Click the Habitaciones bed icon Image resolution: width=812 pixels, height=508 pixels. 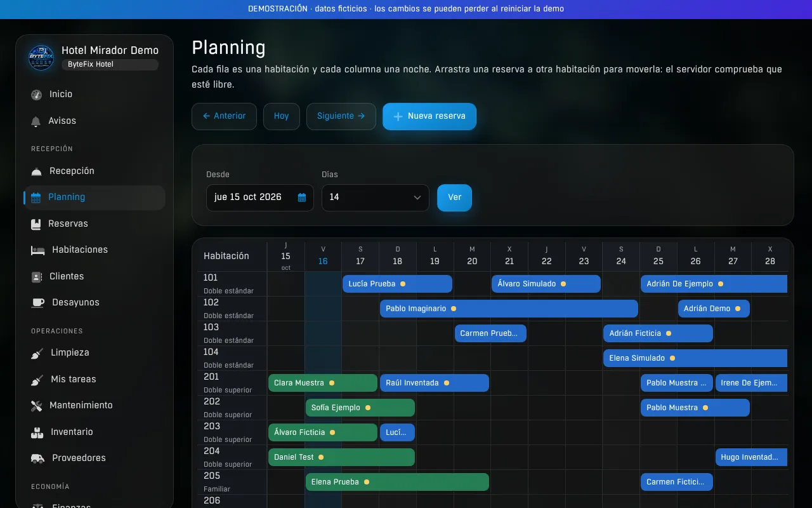(x=38, y=250)
